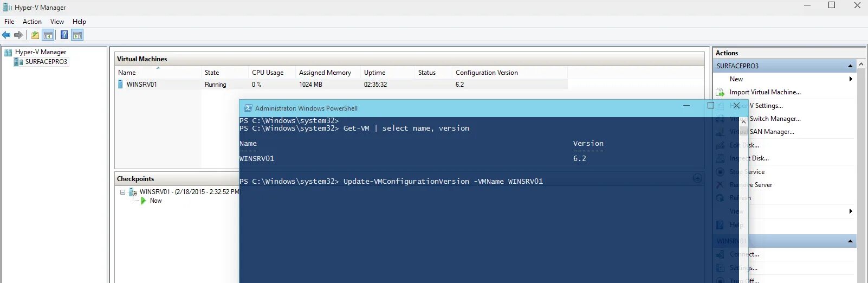Open the Action menu
This screenshot has height=283, width=868.
(x=32, y=22)
